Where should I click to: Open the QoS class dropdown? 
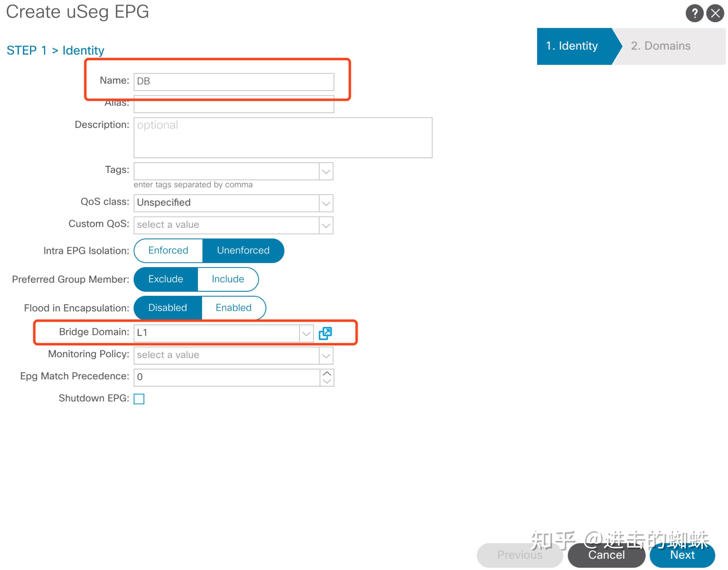click(326, 203)
